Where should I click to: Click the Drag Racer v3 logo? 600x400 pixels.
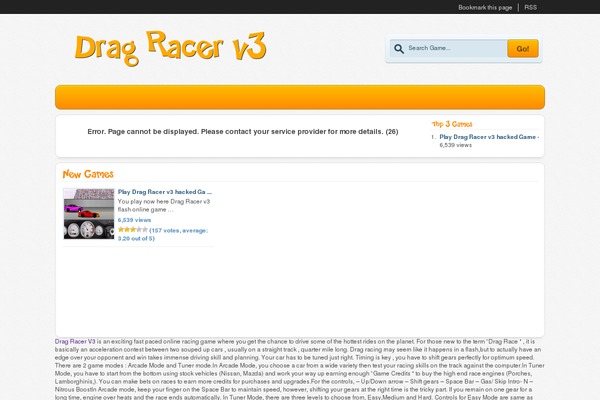170,49
